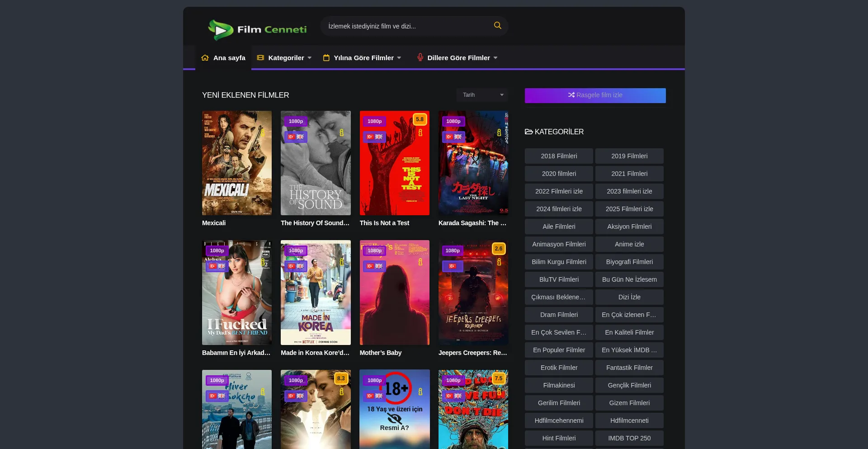
Task: Click the language flags badge on Made in Korea poster
Action: (296, 266)
